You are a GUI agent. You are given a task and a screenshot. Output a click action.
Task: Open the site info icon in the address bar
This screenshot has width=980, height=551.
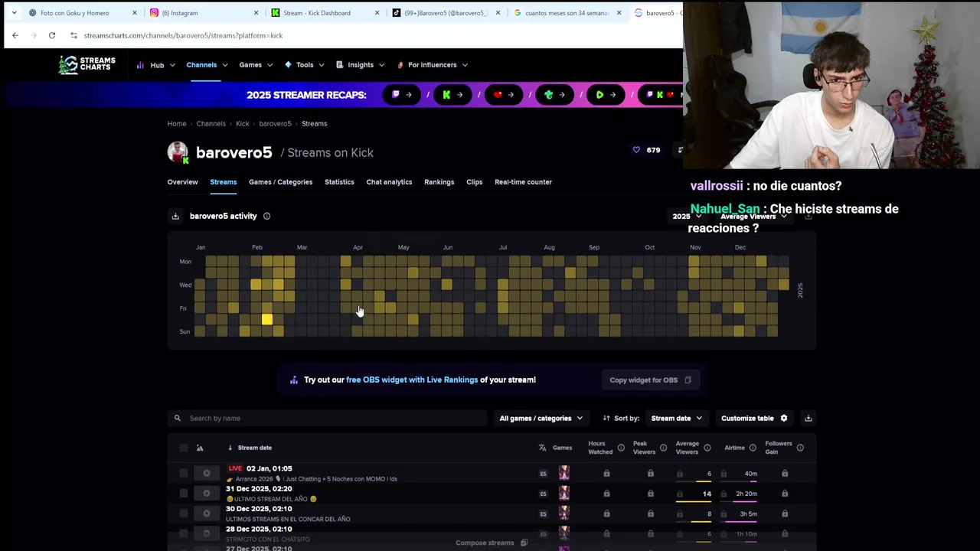pyautogui.click(x=73, y=35)
